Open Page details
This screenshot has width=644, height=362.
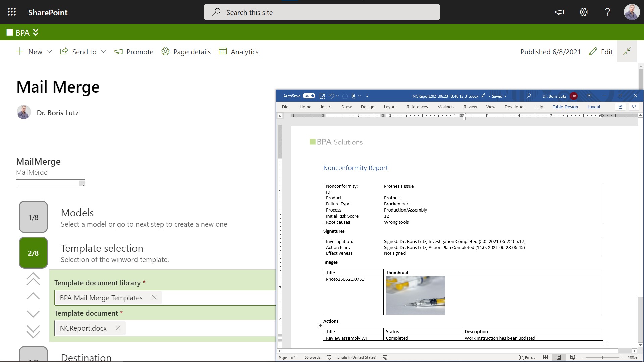(186, 52)
